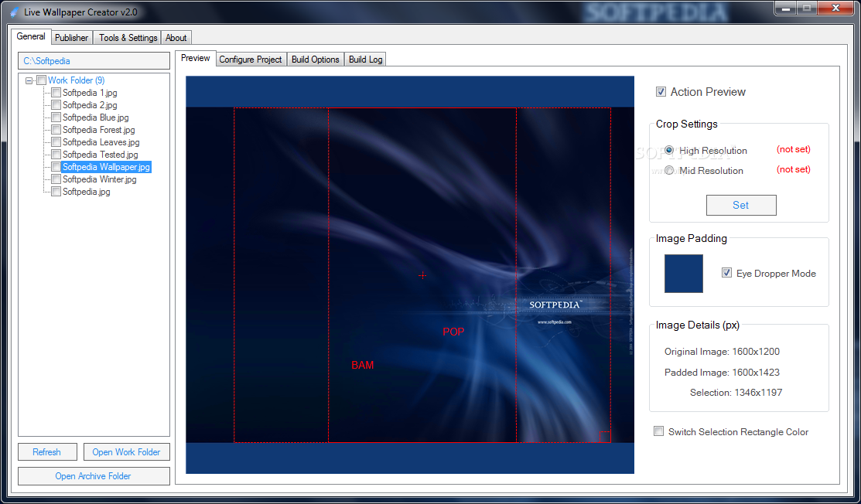Check the Softpedia Winter.jpg checkbox

56,179
